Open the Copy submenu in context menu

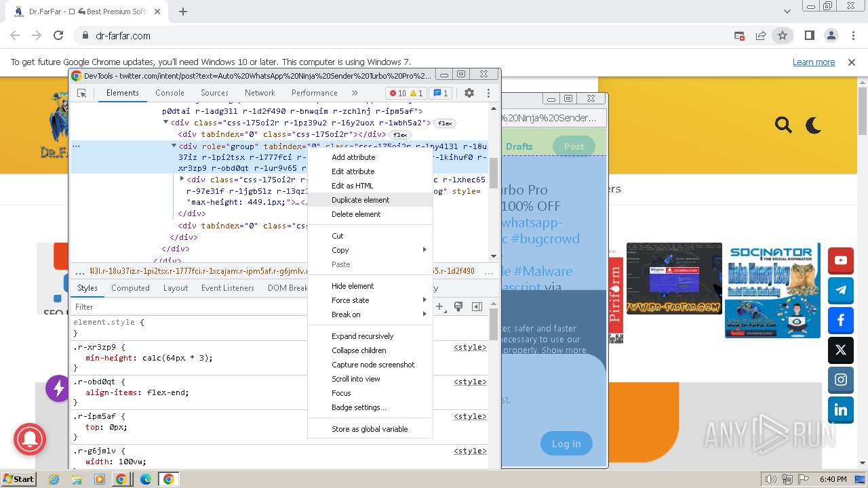[370, 250]
